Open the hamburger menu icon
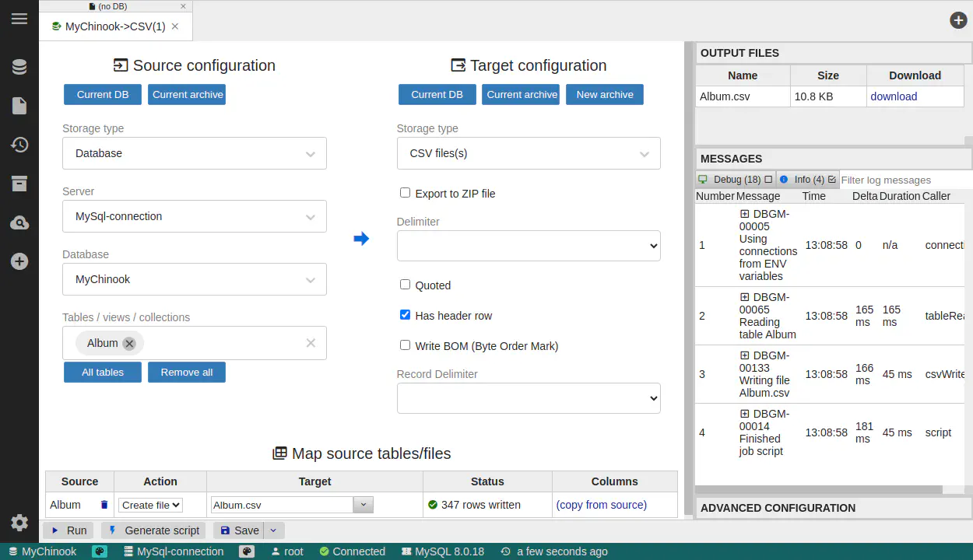This screenshot has height=560, width=973. (x=19, y=19)
